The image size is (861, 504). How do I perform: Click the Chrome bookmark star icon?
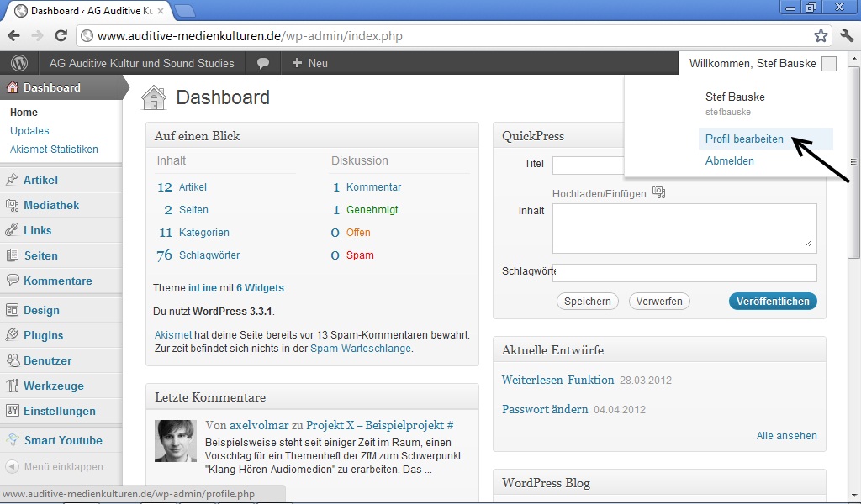(821, 35)
